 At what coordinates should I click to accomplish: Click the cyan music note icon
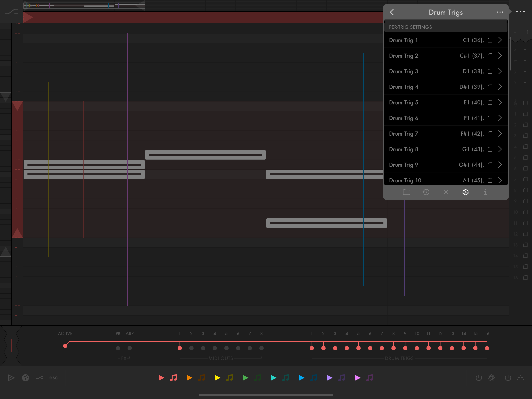(x=286, y=378)
